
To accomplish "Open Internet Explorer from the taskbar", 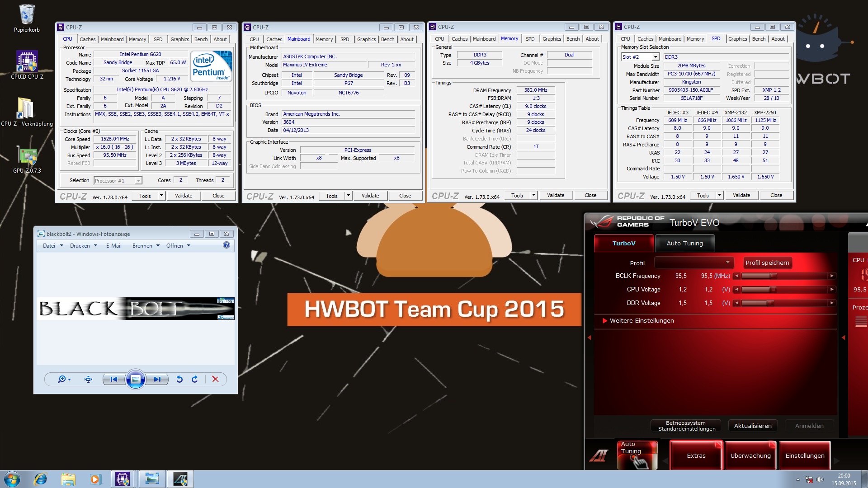I will tap(41, 479).
